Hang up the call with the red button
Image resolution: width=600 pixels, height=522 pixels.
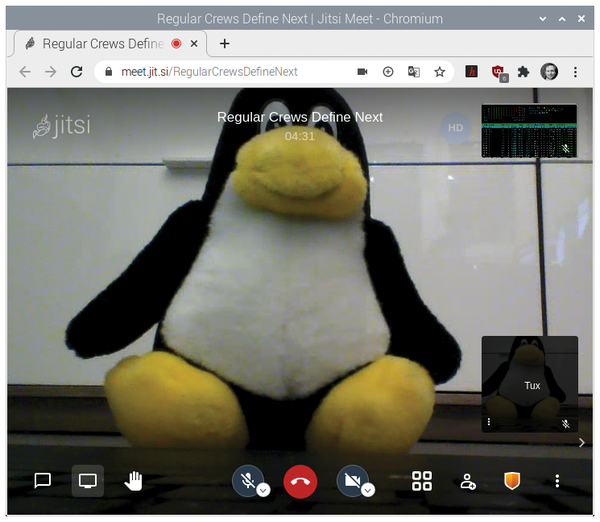point(300,481)
